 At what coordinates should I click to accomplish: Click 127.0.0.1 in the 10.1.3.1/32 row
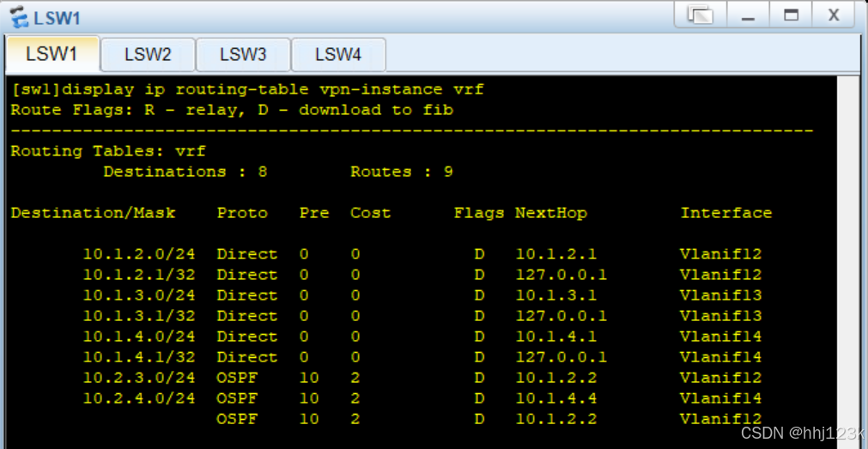[x=561, y=316]
